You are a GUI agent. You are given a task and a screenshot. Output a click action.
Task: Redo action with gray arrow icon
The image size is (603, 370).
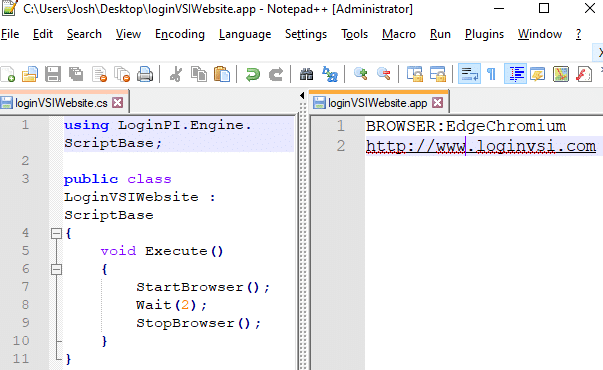pyautogui.click(x=276, y=74)
